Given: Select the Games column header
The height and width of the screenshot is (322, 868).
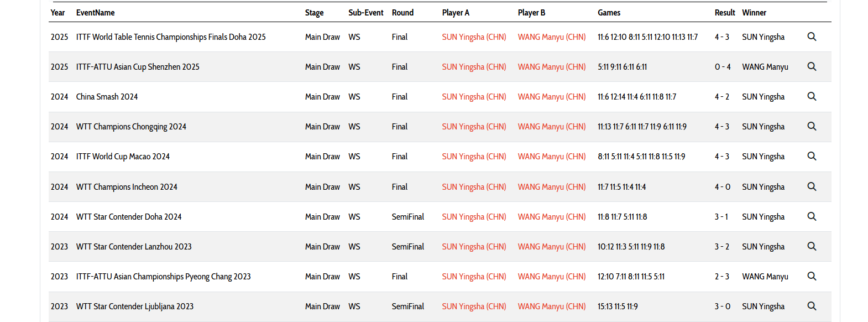Looking at the screenshot, I should pyautogui.click(x=609, y=13).
